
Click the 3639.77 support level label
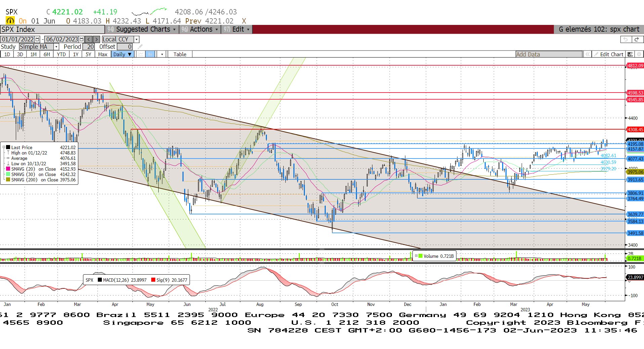point(635,214)
